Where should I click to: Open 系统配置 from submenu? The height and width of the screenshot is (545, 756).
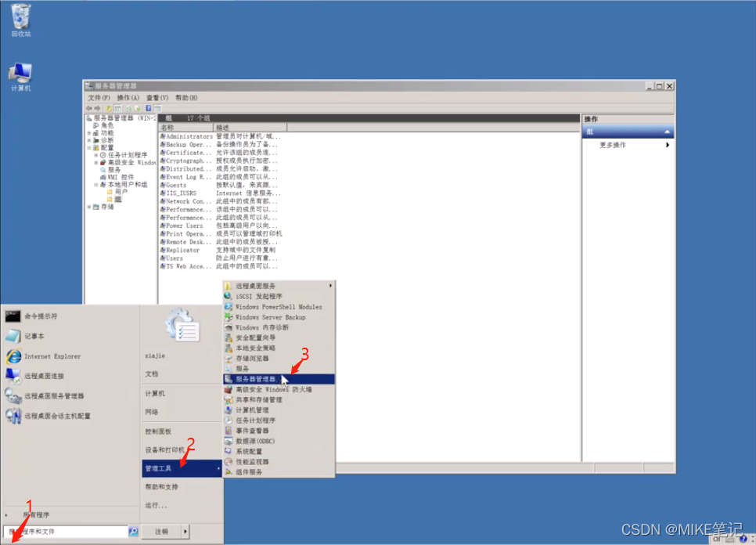click(279, 452)
